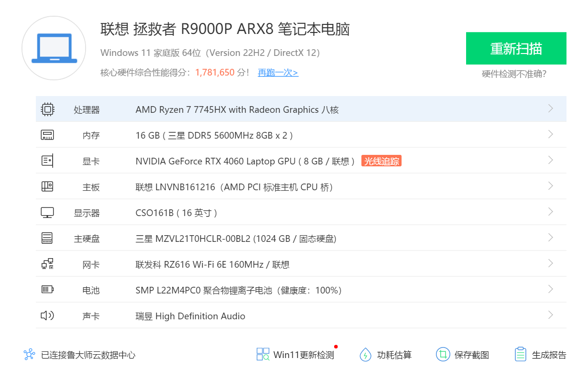The width and height of the screenshot is (588, 380).
Task: Click the save screenshot crop icon
Action: (x=443, y=354)
